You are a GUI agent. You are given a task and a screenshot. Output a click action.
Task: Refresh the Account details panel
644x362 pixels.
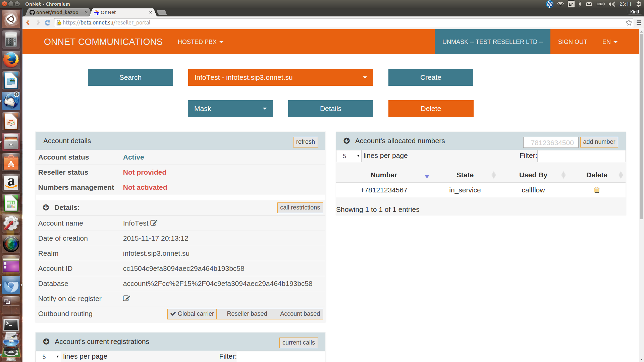305,142
